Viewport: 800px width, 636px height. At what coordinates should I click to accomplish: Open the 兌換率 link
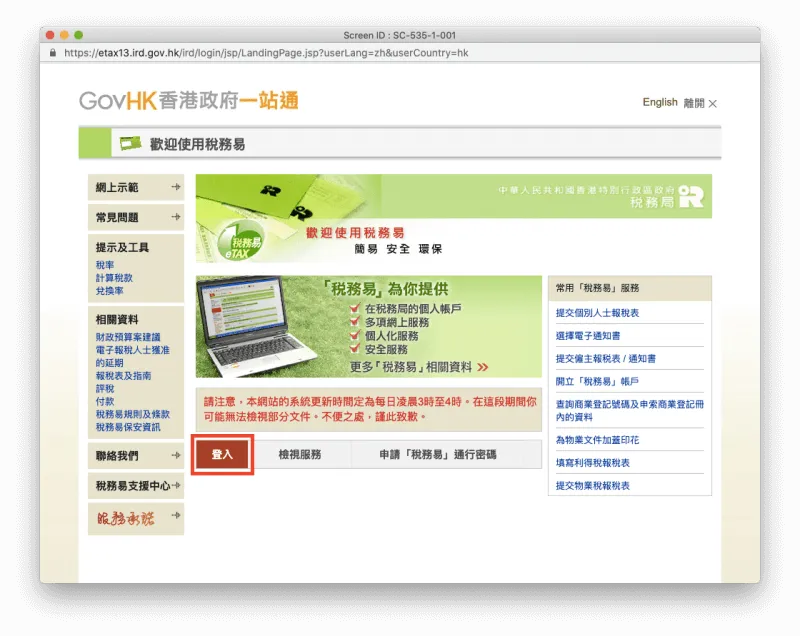click(109, 291)
